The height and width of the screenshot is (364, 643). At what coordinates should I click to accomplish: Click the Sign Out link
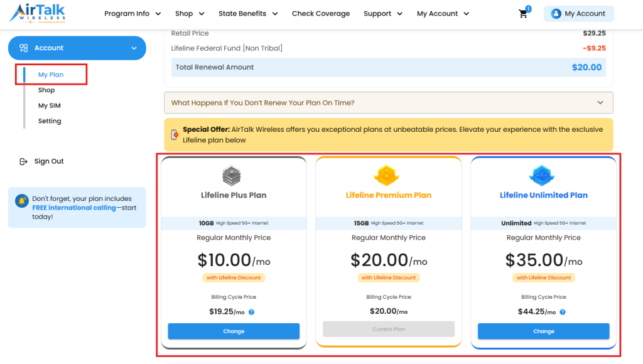(x=49, y=161)
